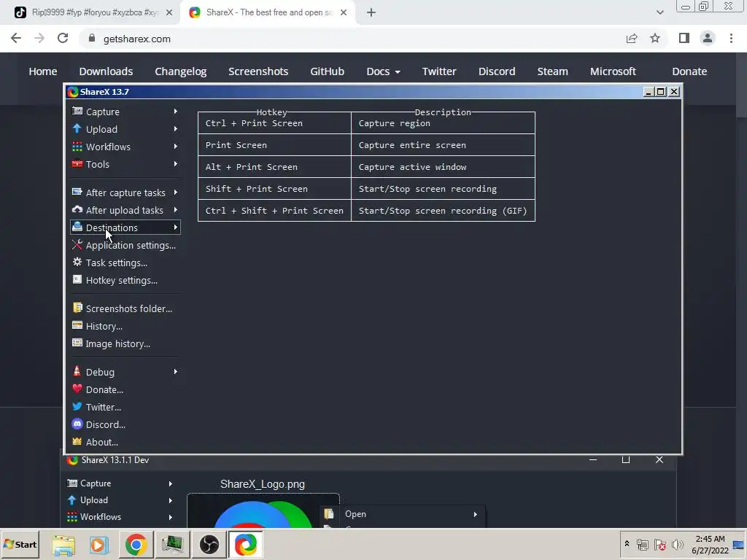Select Task settings... menu entry
Image resolution: width=747 pixels, height=560 pixels.
pyautogui.click(x=125, y=262)
